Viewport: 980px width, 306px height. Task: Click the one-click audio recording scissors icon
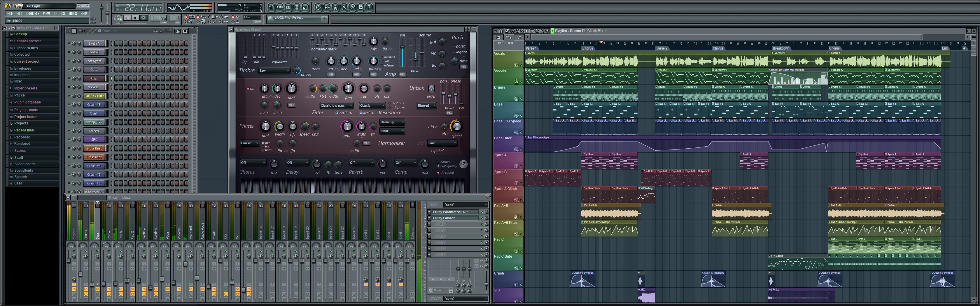tap(344, 7)
